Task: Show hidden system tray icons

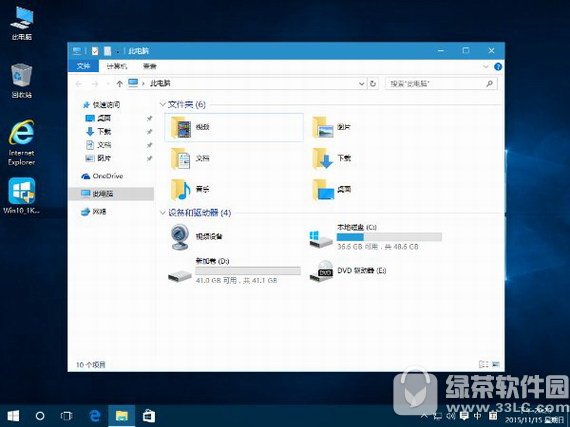Action: (424, 415)
